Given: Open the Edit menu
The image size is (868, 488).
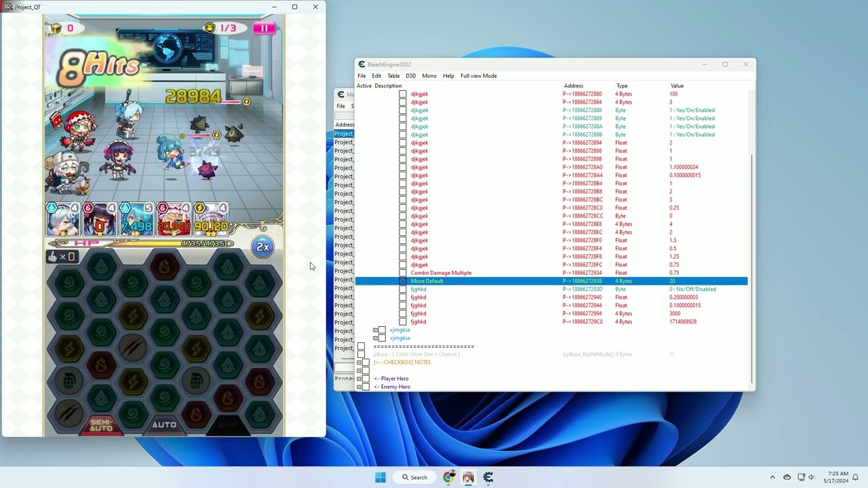Looking at the screenshot, I should (376, 76).
